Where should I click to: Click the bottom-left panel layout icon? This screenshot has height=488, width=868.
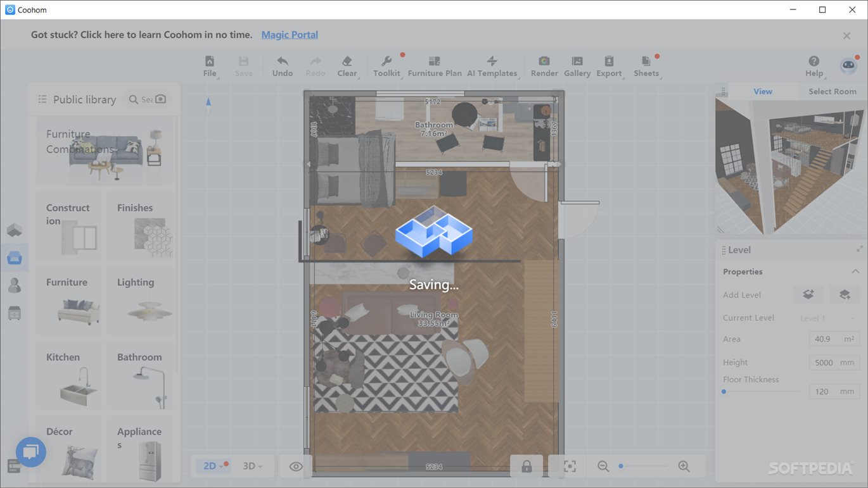[13, 466]
